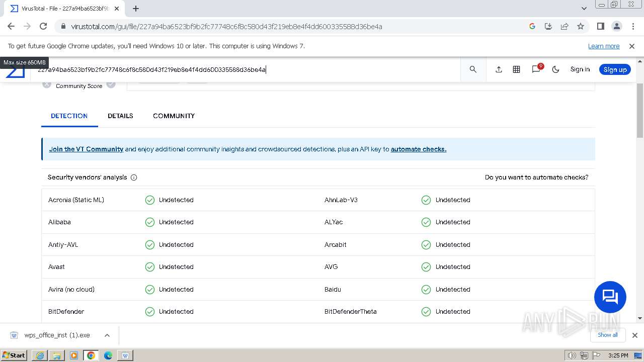Switch to the DETAILS tab
The image size is (644, 362).
(x=120, y=116)
